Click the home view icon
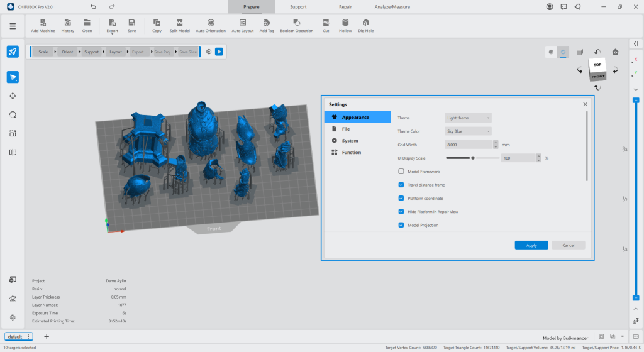The width and height of the screenshot is (644, 352). pos(615,52)
